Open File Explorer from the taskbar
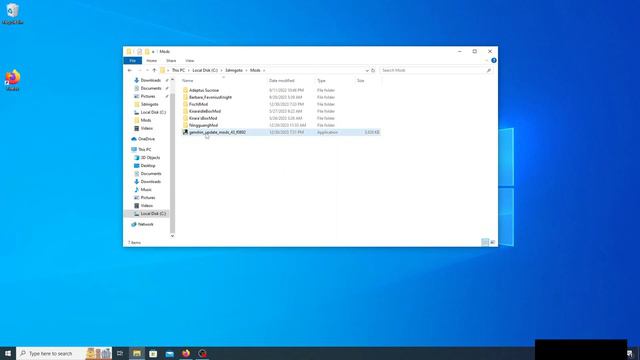The width and height of the screenshot is (640, 360). (137, 353)
